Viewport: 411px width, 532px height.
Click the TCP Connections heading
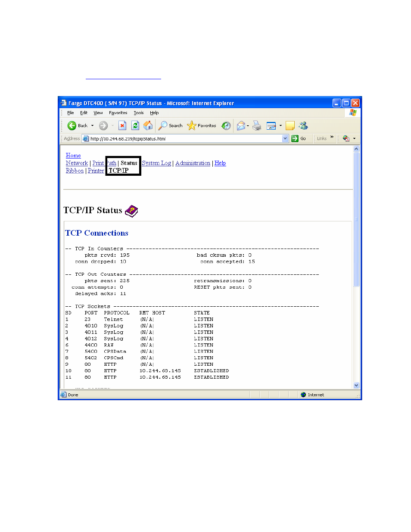[x=97, y=233]
